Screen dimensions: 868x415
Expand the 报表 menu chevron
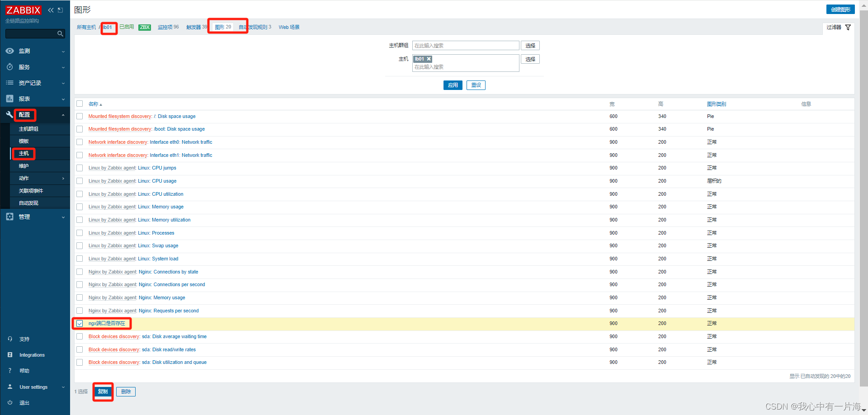63,99
